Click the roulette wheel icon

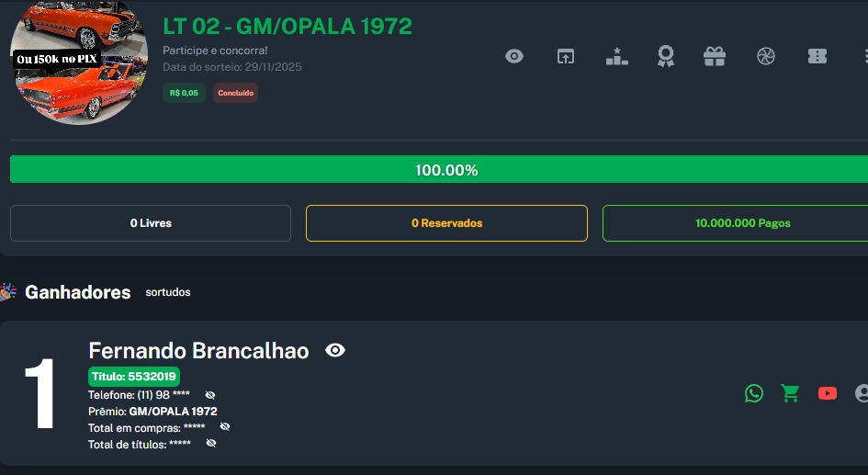pyautogui.click(x=766, y=56)
